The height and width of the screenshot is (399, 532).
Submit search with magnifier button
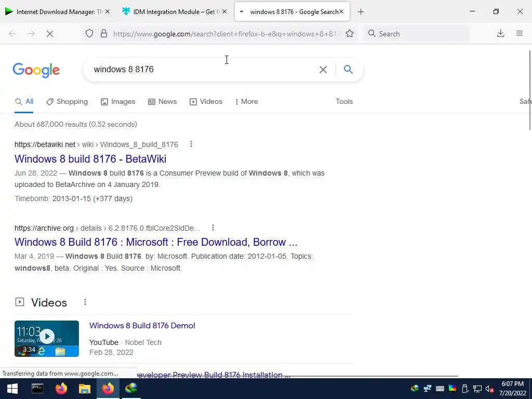coord(348,69)
